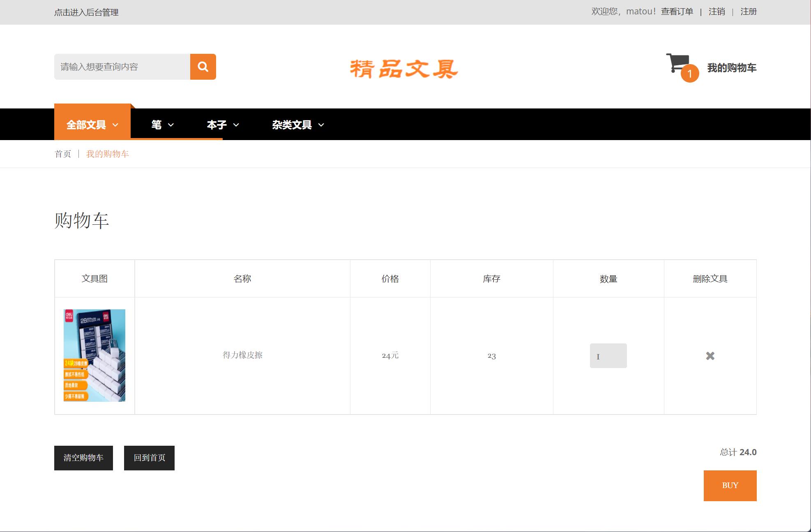The image size is (811, 532).
Task: Click the search magnifier icon
Action: [x=203, y=66]
